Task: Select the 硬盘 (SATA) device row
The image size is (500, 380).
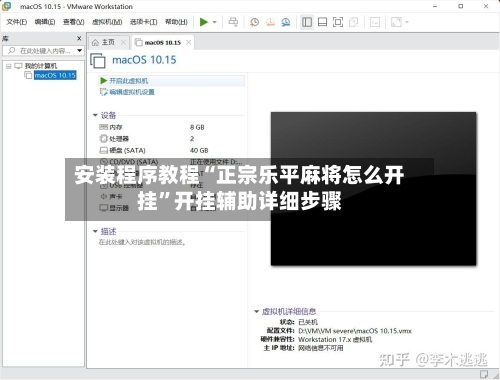Action: coord(122,150)
